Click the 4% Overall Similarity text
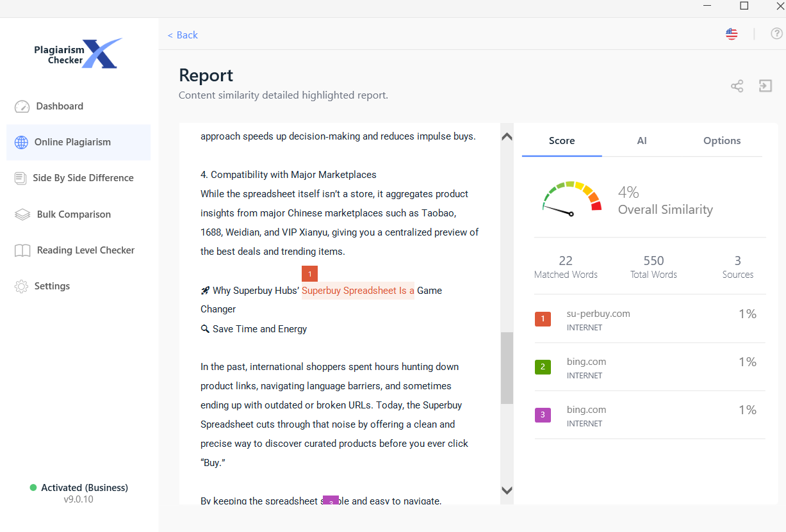Image resolution: width=786 pixels, height=532 pixels. click(x=665, y=200)
